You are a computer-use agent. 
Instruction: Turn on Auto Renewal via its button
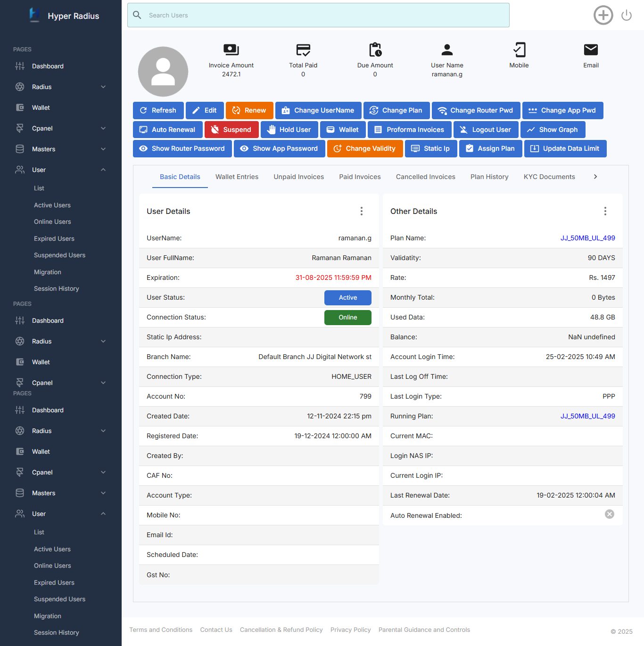pos(168,130)
